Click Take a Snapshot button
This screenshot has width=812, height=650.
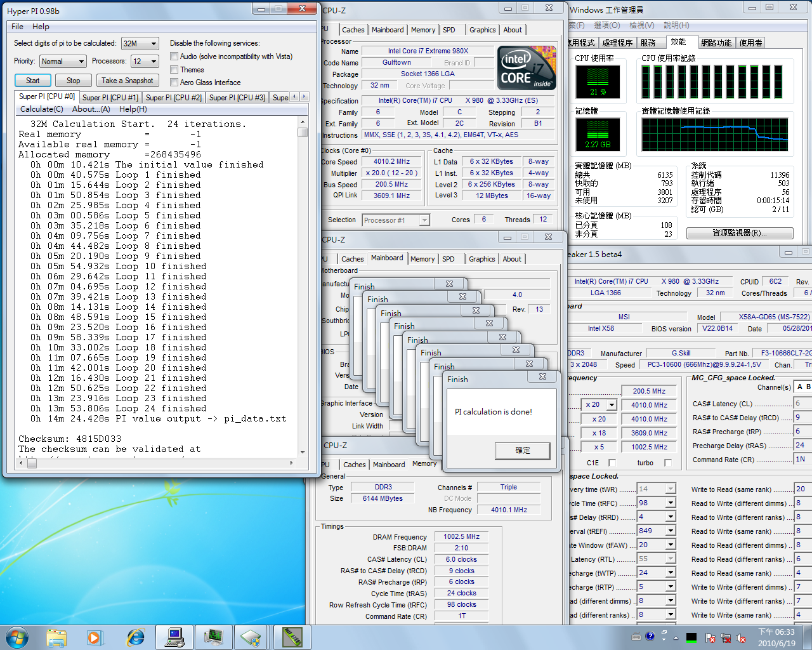(x=128, y=81)
